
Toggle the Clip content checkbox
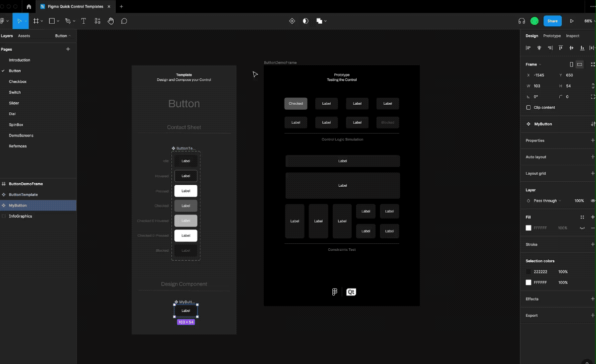point(528,107)
